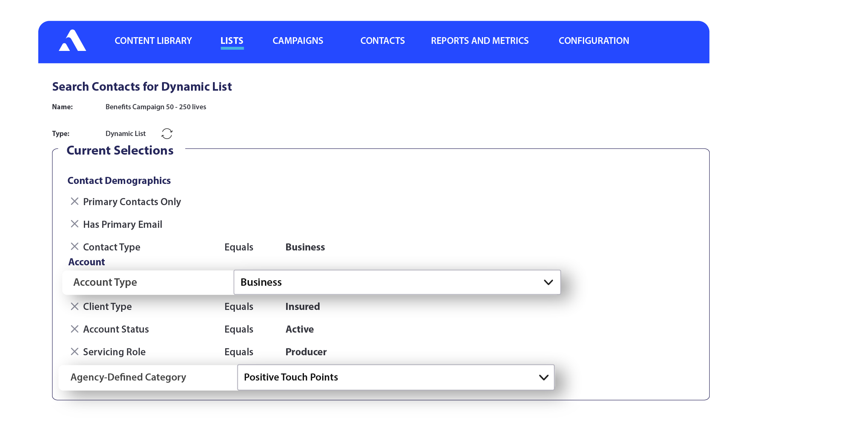Screen dimensions: 868x437
Task: Remove the Primary Contacts Only filter
Action: tap(75, 201)
